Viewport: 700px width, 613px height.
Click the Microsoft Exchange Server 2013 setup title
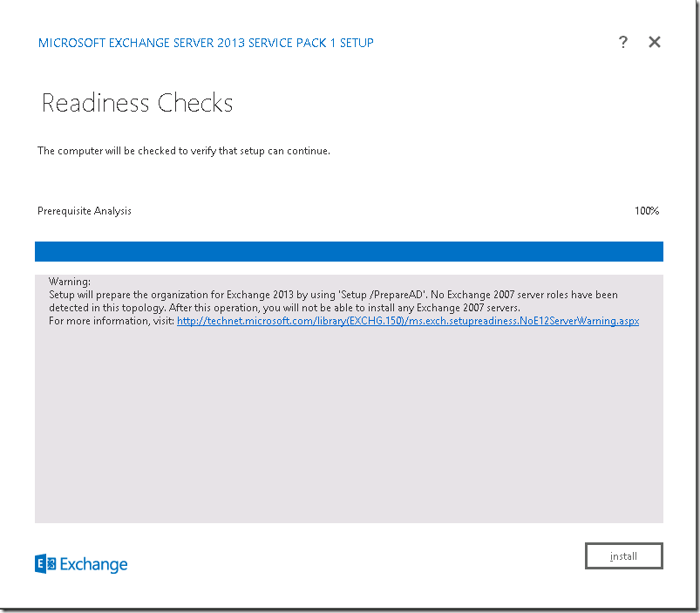tap(206, 43)
